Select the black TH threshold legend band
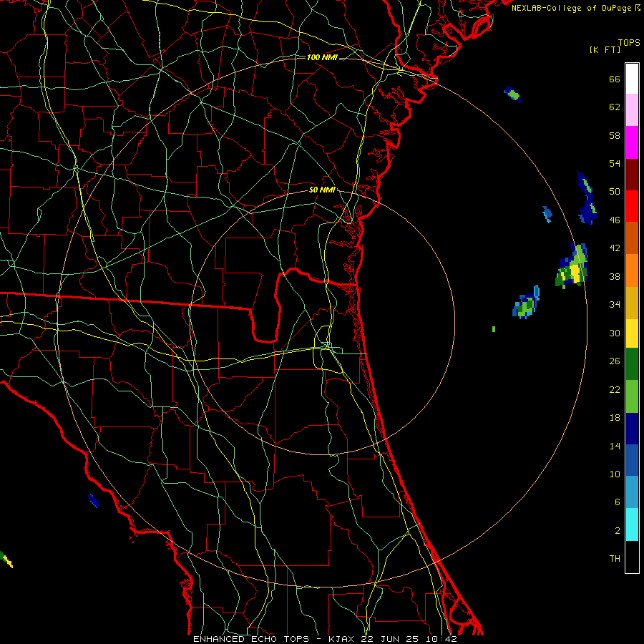 tap(632, 557)
